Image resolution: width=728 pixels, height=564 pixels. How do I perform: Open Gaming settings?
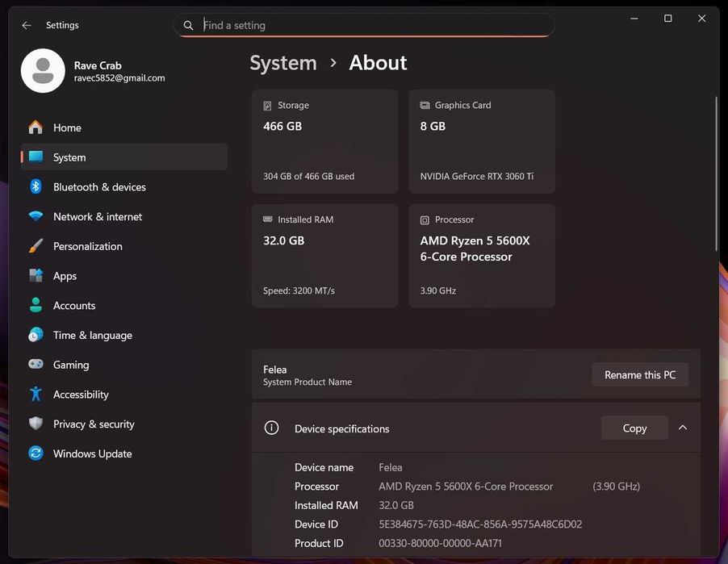point(124,365)
